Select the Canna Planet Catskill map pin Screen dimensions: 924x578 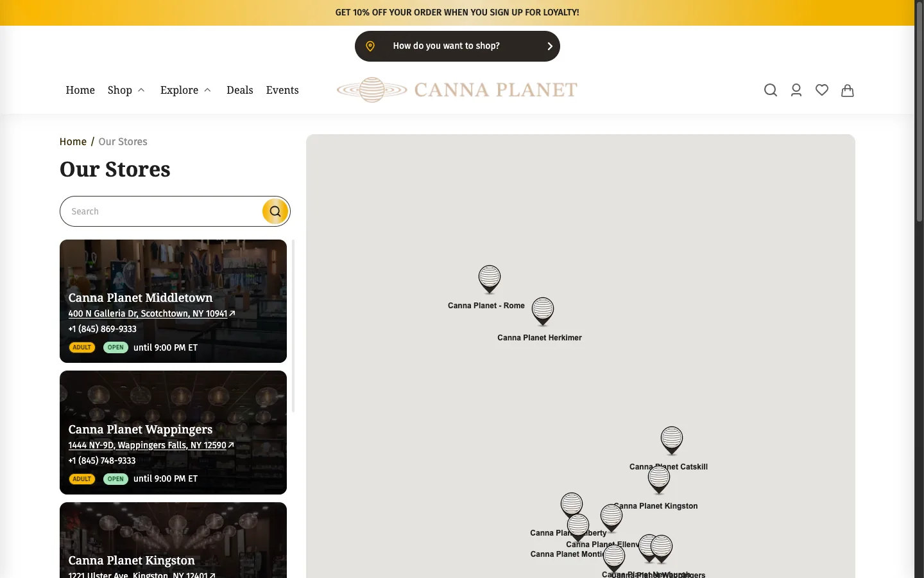coord(672,441)
